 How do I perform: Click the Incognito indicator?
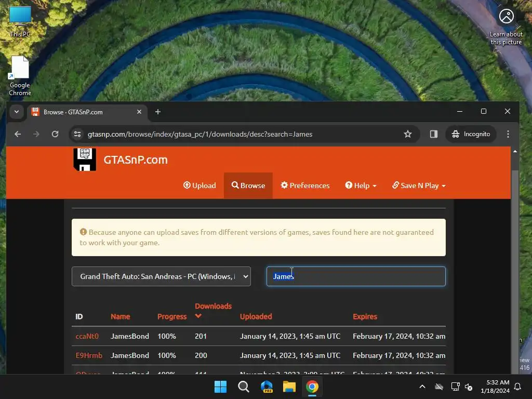[x=471, y=134]
